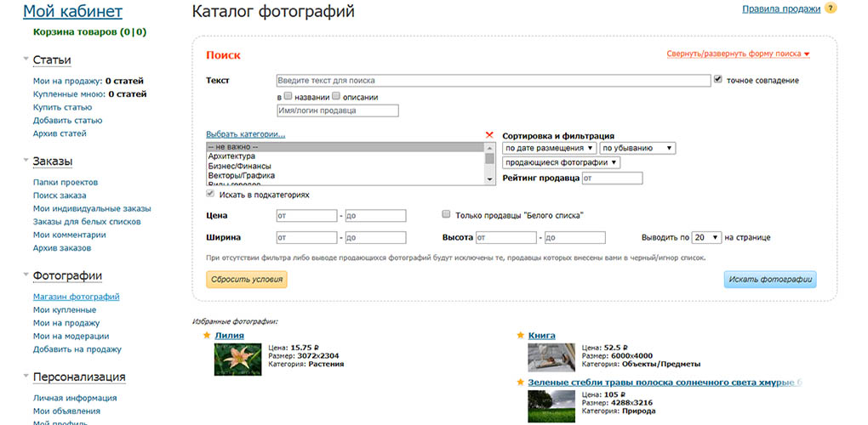Open the results per page dropdown
Image resolution: width=868 pixels, height=425 pixels.
(x=707, y=237)
